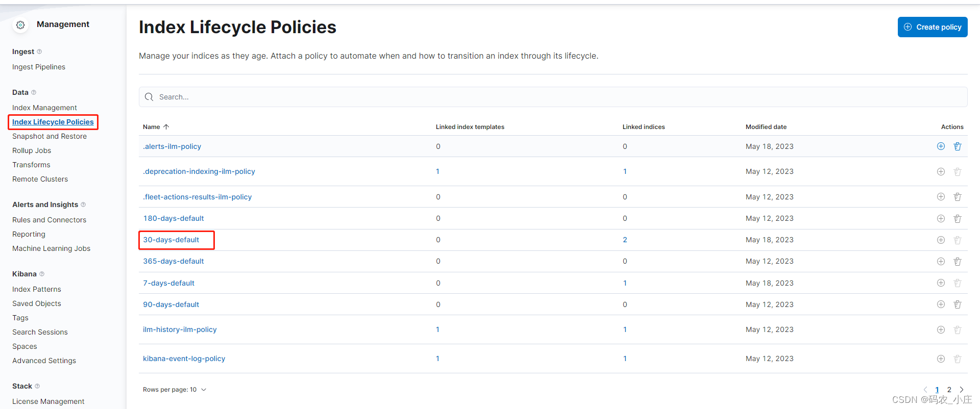980x409 pixels.
Task: Click the plus icon for 180-days-default
Action: click(x=941, y=218)
